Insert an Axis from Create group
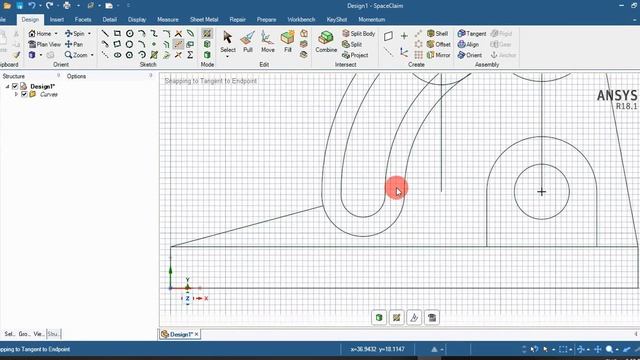The image size is (640, 360). pyautogui.click(x=388, y=52)
